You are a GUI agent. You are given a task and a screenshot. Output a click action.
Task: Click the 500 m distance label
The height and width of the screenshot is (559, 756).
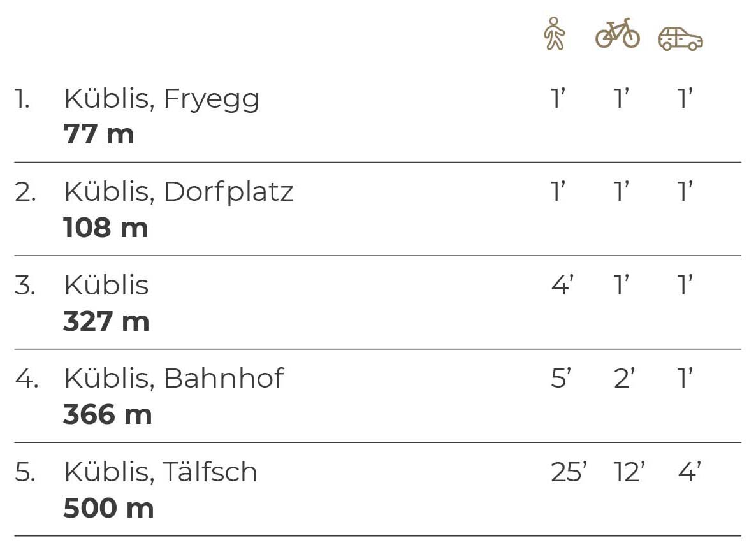tap(108, 507)
